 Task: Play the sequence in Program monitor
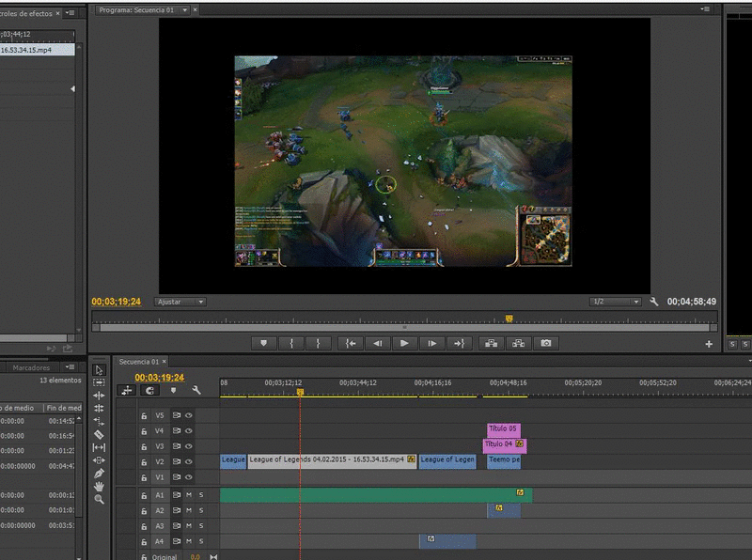(404, 343)
